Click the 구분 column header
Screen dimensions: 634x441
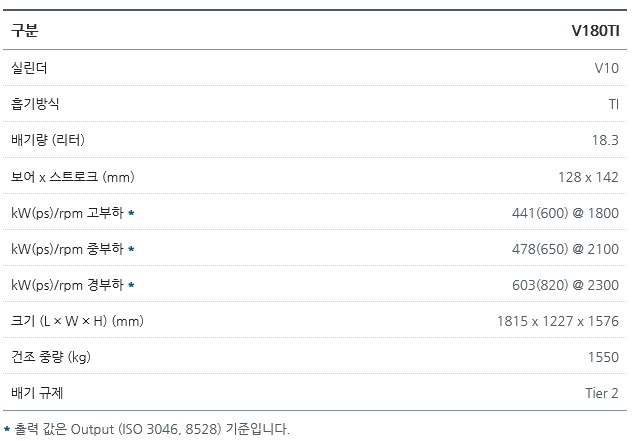click(25, 30)
